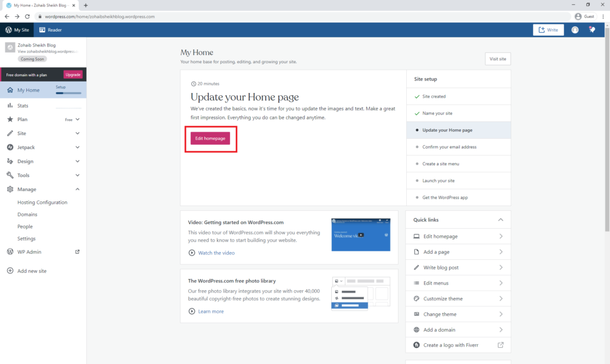Click the Write button in header
This screenshot has width=610, height=364.
click(x=548, y=30)
